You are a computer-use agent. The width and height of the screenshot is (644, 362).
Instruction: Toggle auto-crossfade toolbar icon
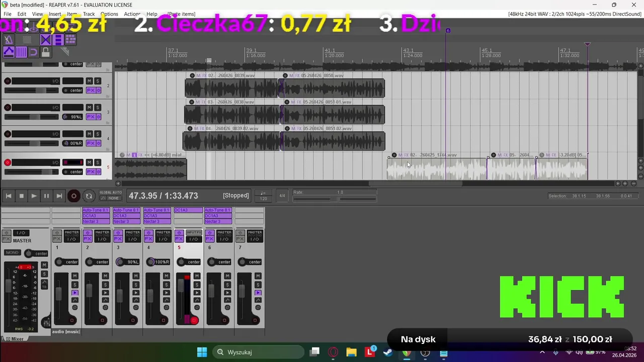[46, 40]
